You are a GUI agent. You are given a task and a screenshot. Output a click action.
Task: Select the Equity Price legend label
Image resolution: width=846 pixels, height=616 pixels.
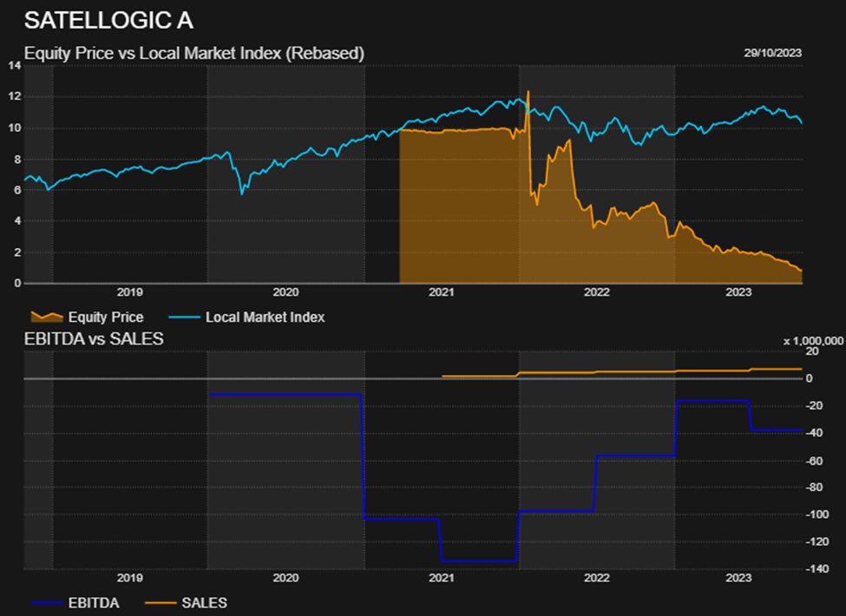[106, 318]
